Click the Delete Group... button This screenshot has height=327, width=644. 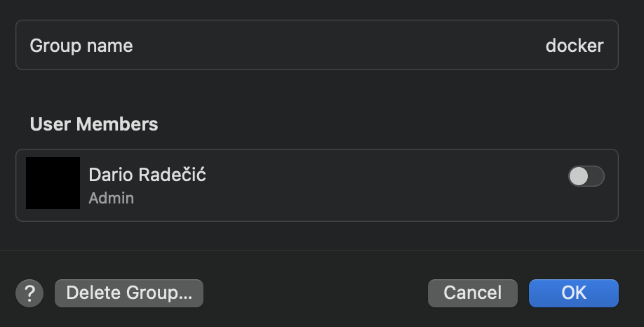pyautogui.click(x=129, y=293)
